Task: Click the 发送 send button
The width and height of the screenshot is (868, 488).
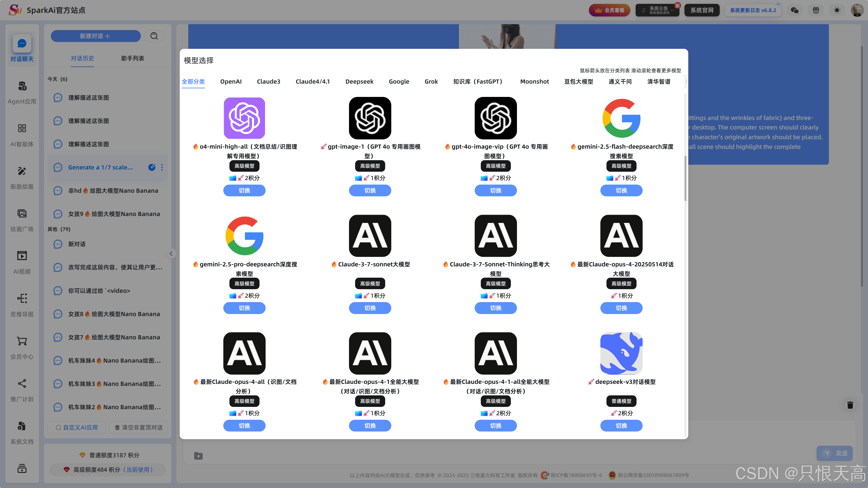Action: pos(834,453)
